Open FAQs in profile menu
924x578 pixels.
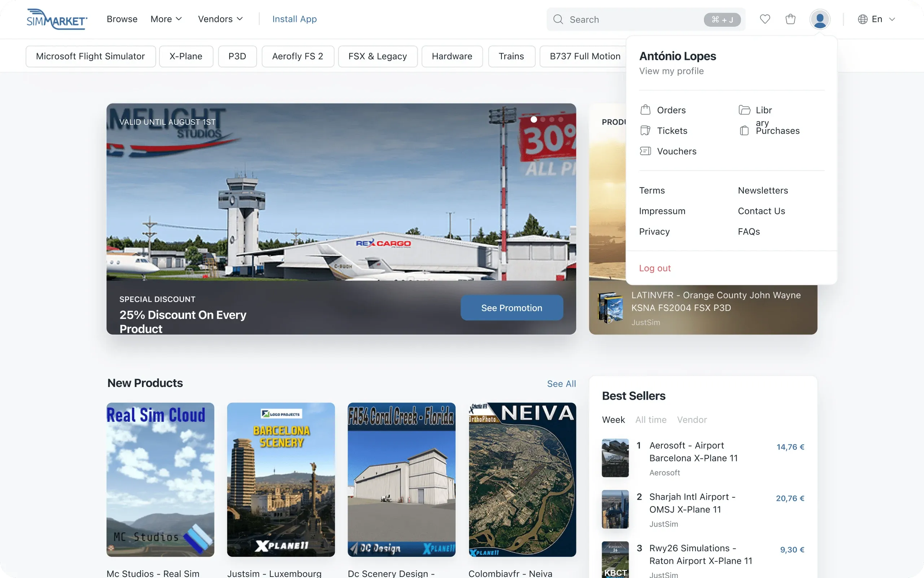(x=749, y=232)
